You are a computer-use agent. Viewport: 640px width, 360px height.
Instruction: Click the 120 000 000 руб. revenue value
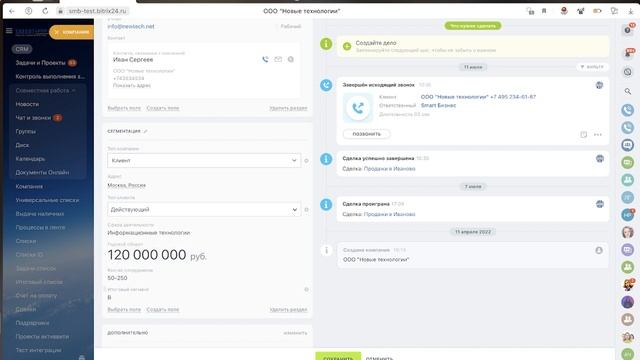point(157,255)
